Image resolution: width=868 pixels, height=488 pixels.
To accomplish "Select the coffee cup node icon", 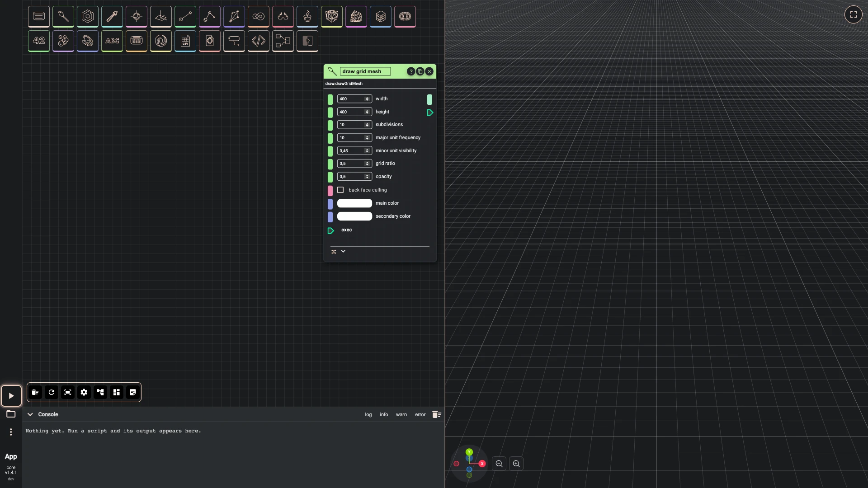I will [x=307, y=17].
